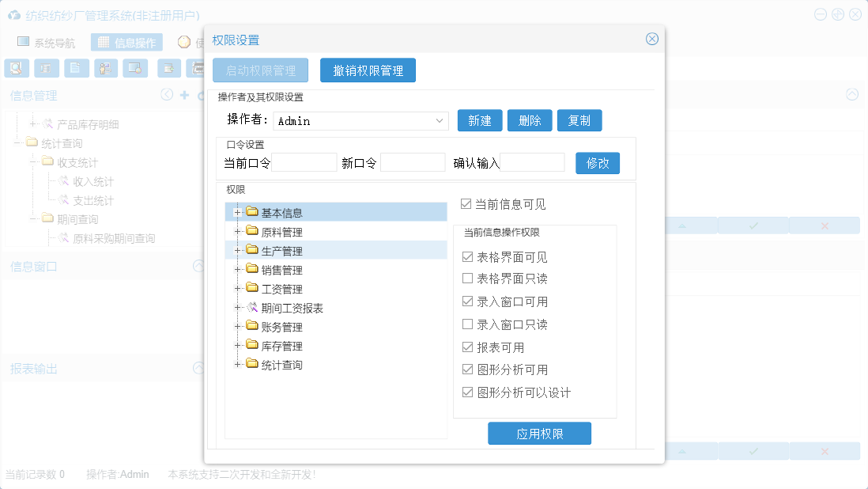Click the 销售管理 folder icon in tree
The width and height of the screenshot is (868, 489).
tap(252, 270)
